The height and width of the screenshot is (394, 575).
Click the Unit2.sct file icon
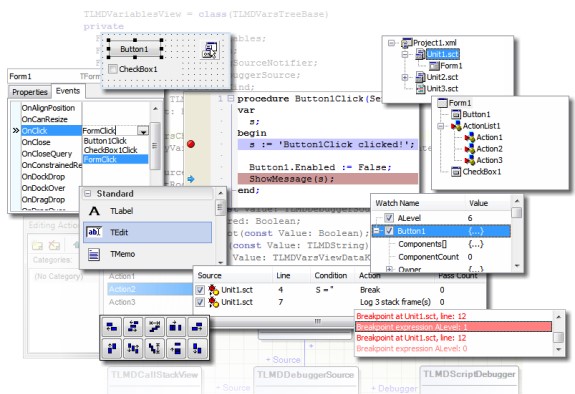click(x=420, y=77)
